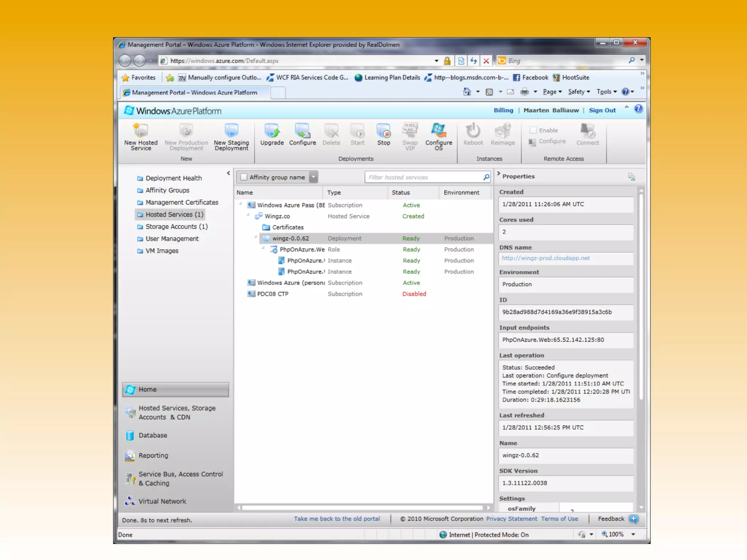Viewport: 747px width, 560px height.
Task: Click the browser home icon
Action: [x=467, y=92]
